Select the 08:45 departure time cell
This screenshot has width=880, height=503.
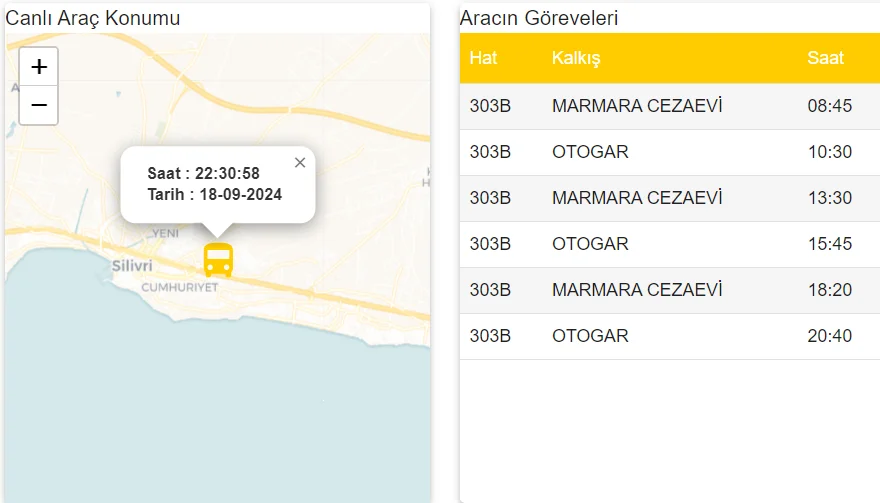point(829,106)
